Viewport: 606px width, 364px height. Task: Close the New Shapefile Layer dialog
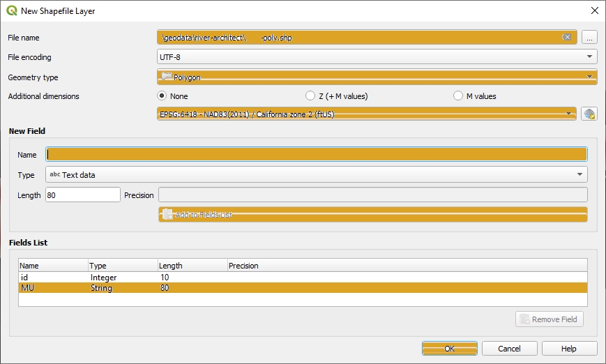pos(594,10)
